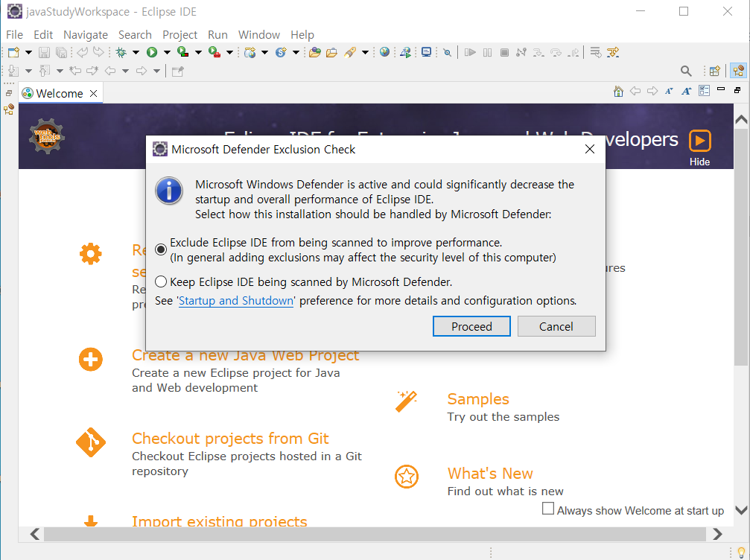Open a Terminal with the monitor icon

click(x=426, y=52)
